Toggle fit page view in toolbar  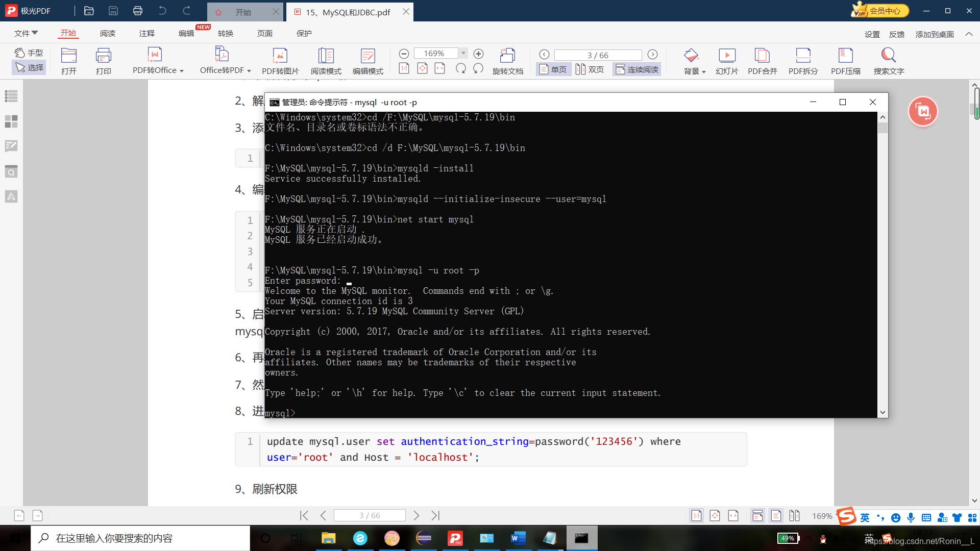tap(422, 68)
